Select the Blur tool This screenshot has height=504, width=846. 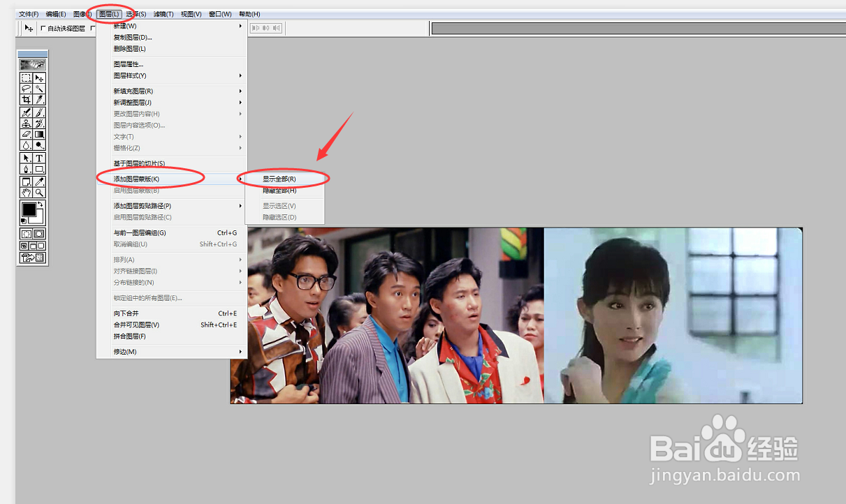pyautogui.click(x=26, y=145)
